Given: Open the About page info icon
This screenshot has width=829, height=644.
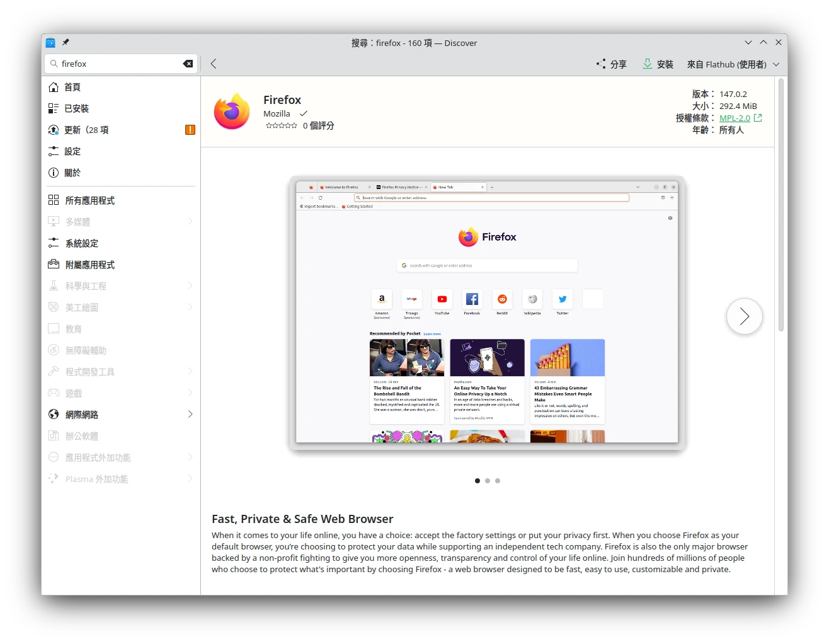Looking at the screenshot, I should [x=54, y=173].
